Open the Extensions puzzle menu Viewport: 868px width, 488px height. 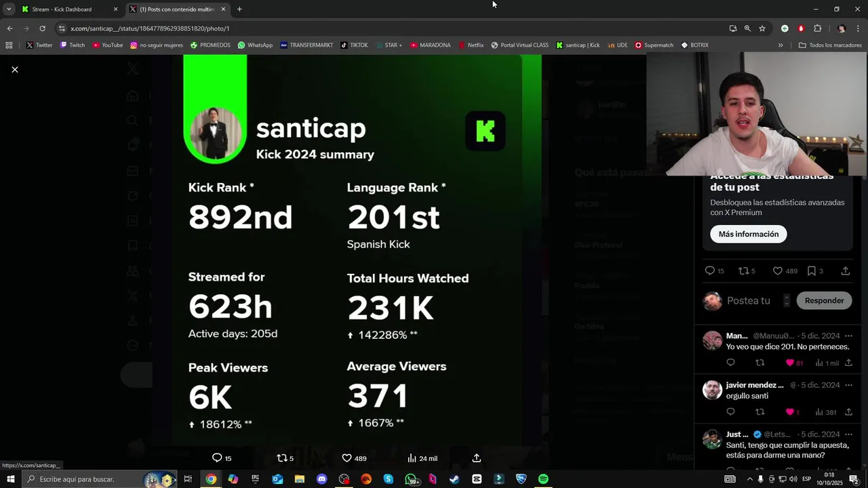(x=817, y=28)
